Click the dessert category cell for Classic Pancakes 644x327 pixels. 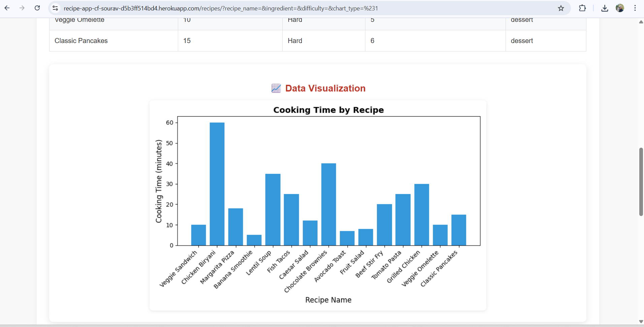[522, 41]
